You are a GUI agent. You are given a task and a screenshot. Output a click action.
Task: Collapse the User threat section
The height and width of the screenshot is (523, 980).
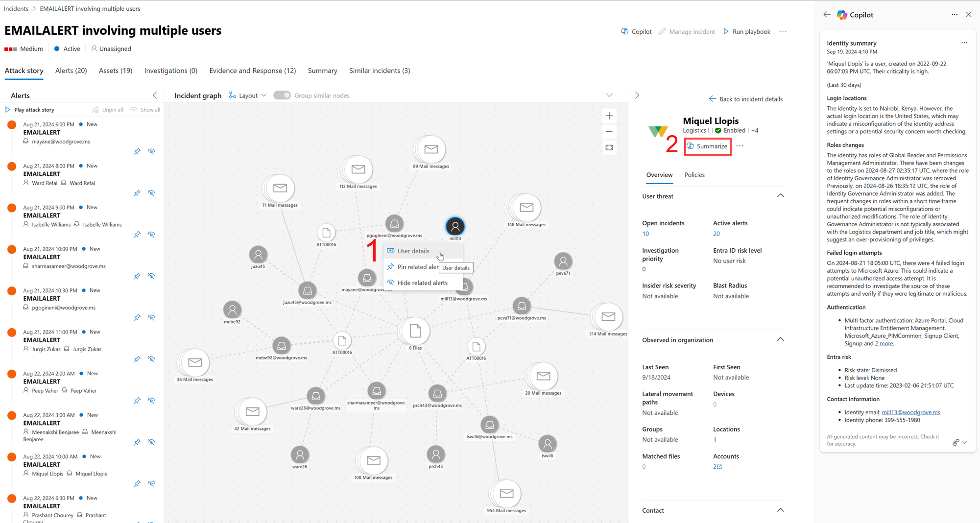780,196
